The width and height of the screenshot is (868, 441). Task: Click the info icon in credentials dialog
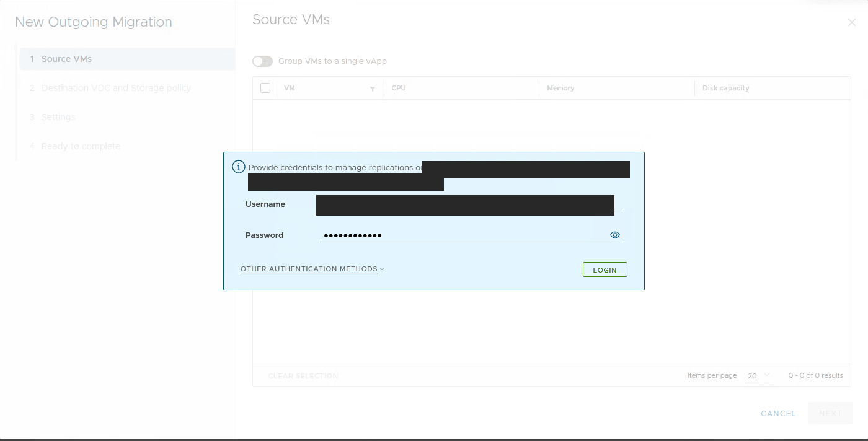pyautogui.click(x=239, y=167)
